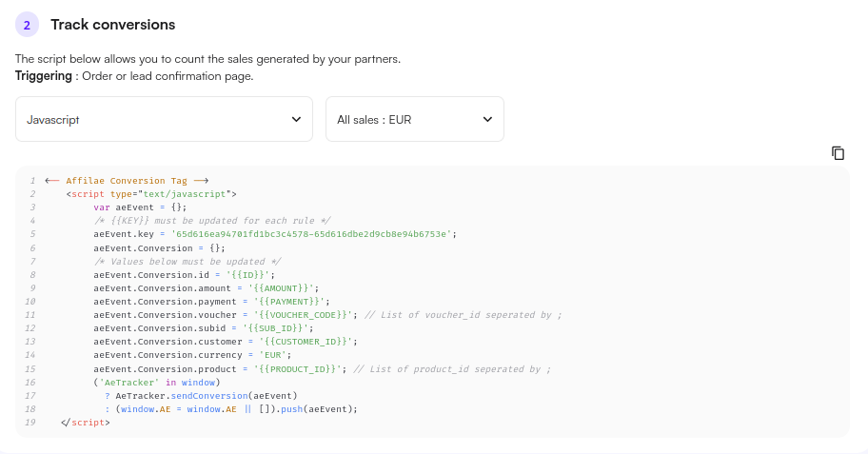
Task: Click the bold Triggering label
Action: click(43, 75)
